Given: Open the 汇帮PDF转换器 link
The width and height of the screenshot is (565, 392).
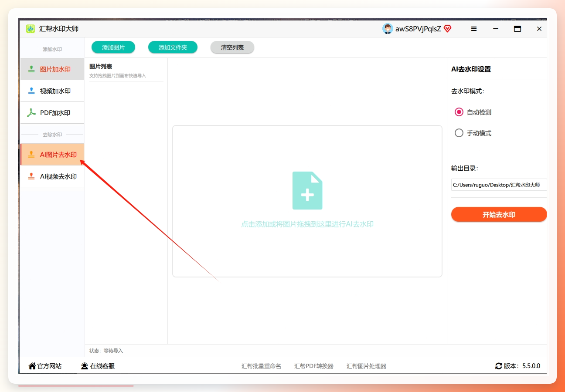Looking at the screenshot, I should [x=314, y=366].
